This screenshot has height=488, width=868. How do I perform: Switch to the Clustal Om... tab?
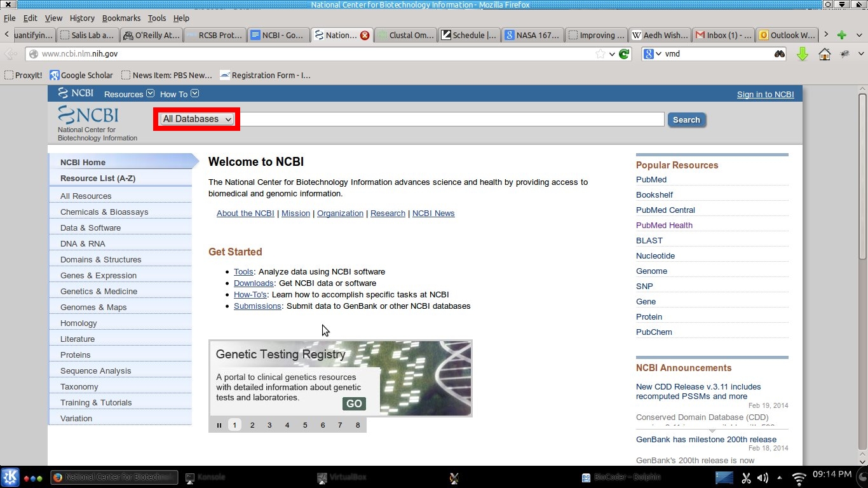405,36
